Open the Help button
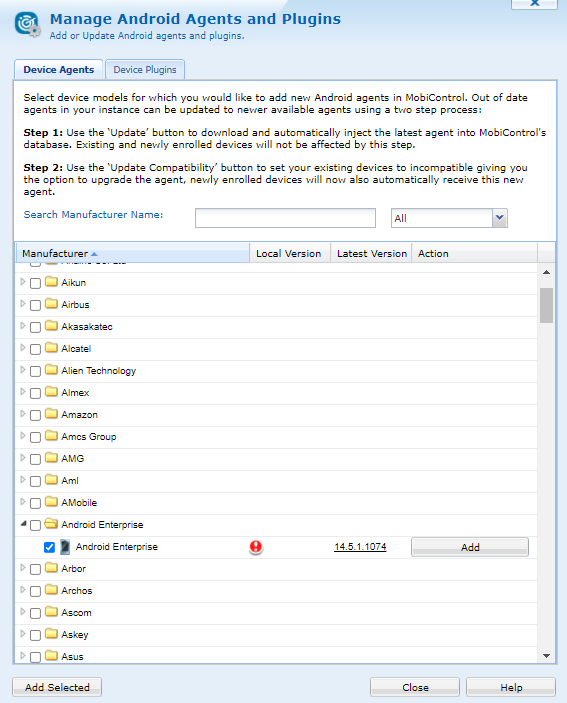567x703 pixels. click(511, 687)
